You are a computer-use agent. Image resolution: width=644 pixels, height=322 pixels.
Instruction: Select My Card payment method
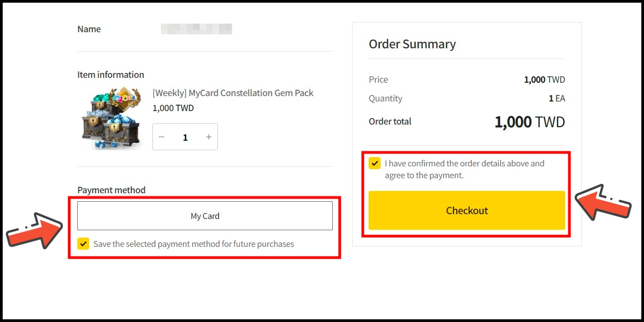pyautogui.click(x=204, y=216)
